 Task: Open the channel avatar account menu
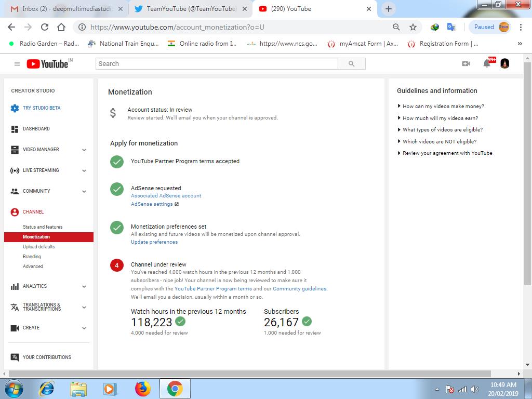504,64
